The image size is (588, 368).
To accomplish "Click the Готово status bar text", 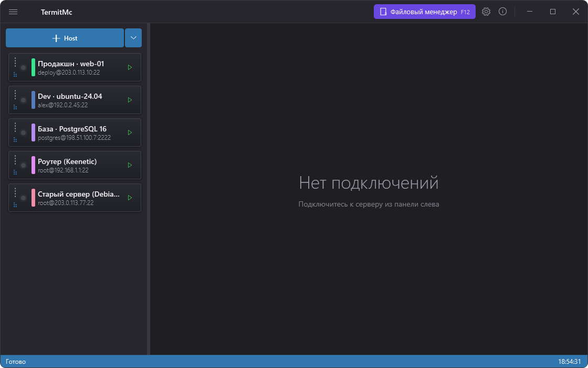I will pyautogui.click(x=16, y=362).
